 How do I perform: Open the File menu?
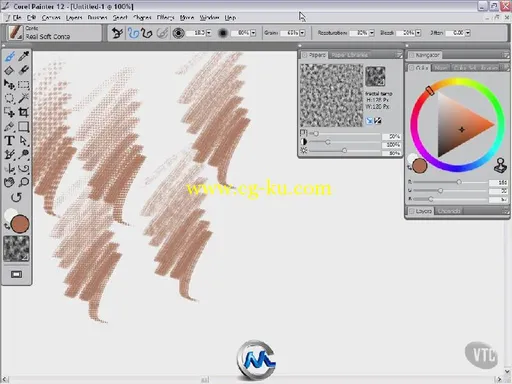(17, 18)
